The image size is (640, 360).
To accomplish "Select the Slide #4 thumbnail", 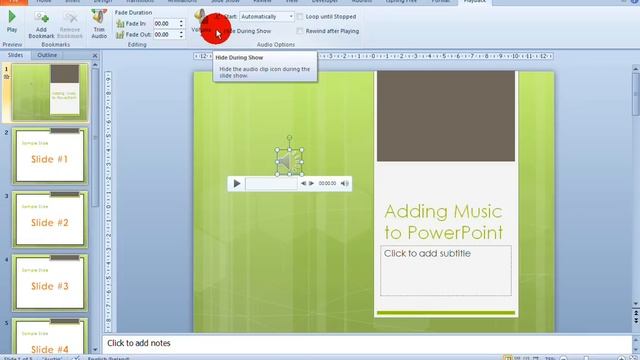I will pyautogui.click(x=50, y=336).
